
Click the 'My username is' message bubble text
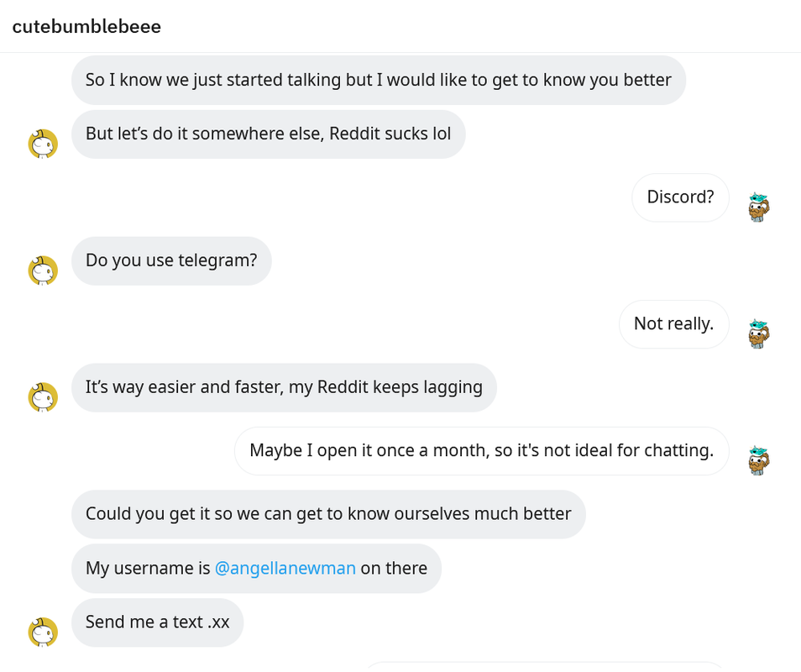(x=256, y=569)
